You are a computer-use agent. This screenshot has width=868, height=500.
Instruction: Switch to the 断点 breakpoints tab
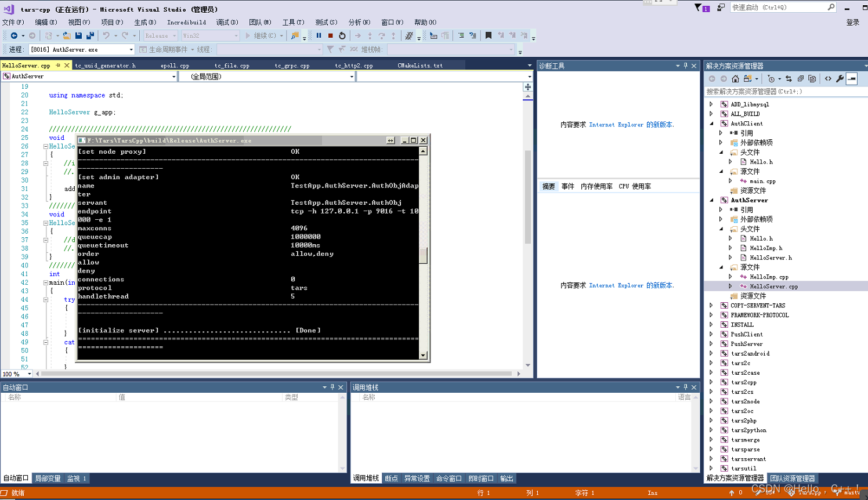[x=392, y=479]
